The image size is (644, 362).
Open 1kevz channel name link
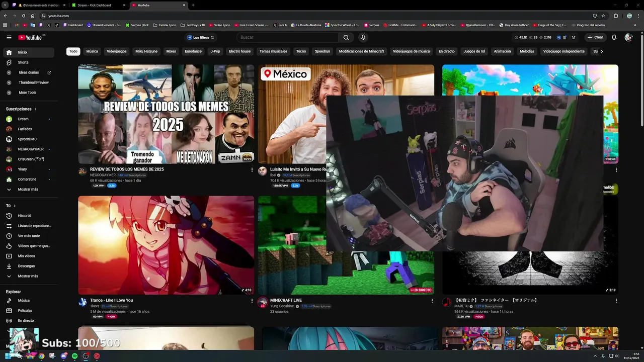tap(95, 306)
